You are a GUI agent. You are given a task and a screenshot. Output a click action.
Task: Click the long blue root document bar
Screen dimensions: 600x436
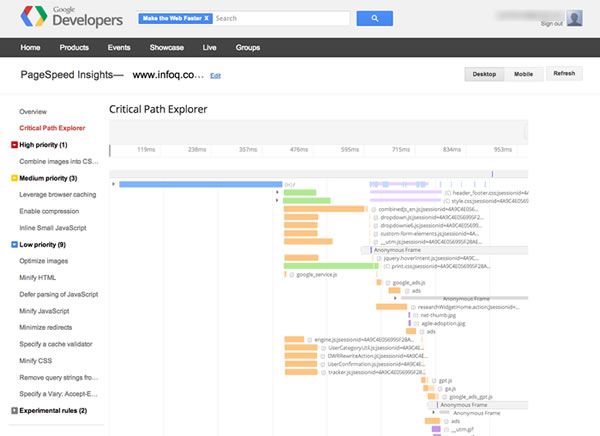click(201, 185)
